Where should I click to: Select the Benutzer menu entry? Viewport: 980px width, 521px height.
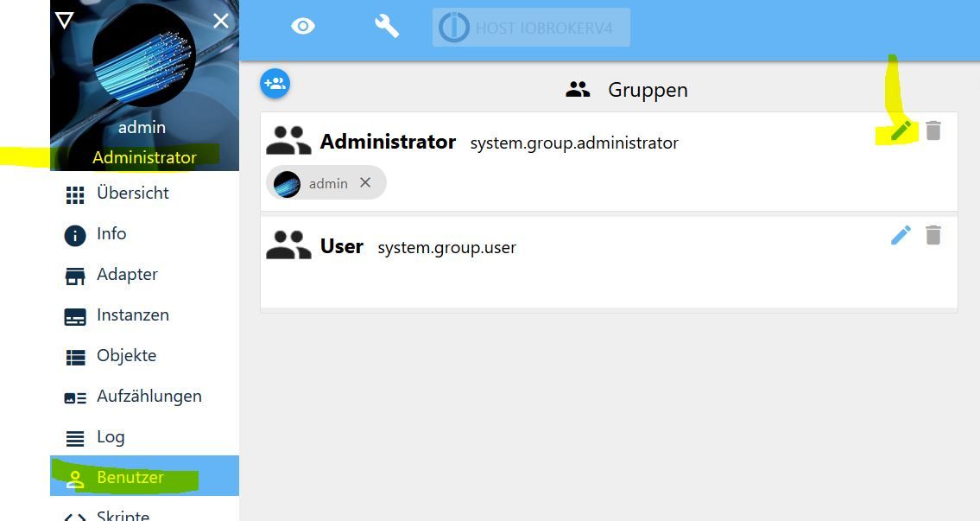(x=144, y=476)
